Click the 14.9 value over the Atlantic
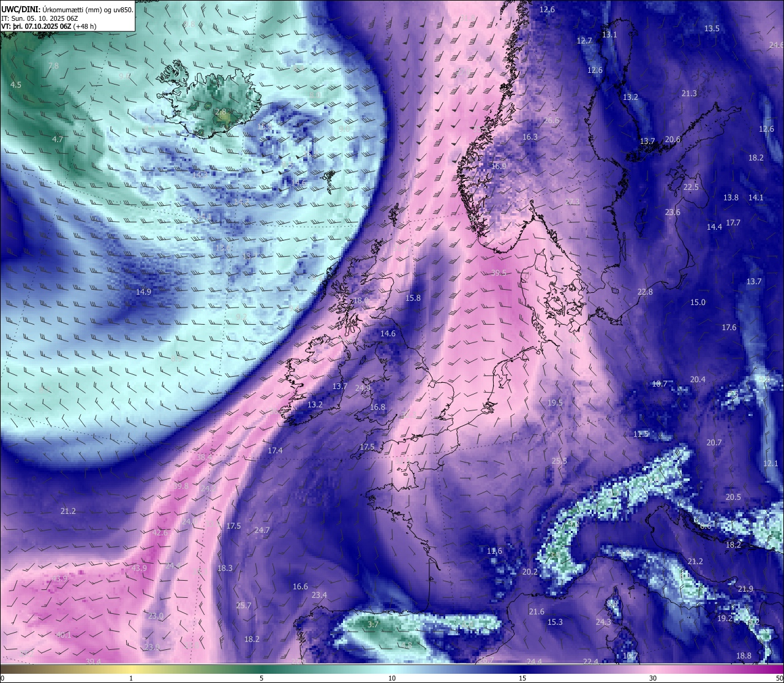Screen dimensions: 784x683 (143, 292)
